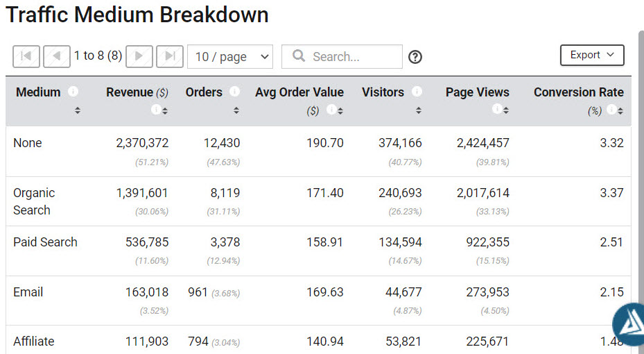Click orders value 3,378
The height and width of the screenshot is (354, 644).
(225, 242)
